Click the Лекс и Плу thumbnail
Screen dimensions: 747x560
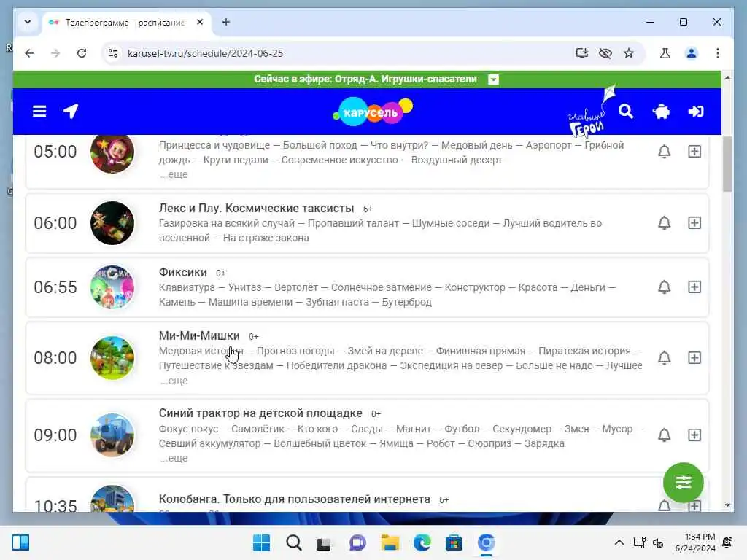coord(112,223)
